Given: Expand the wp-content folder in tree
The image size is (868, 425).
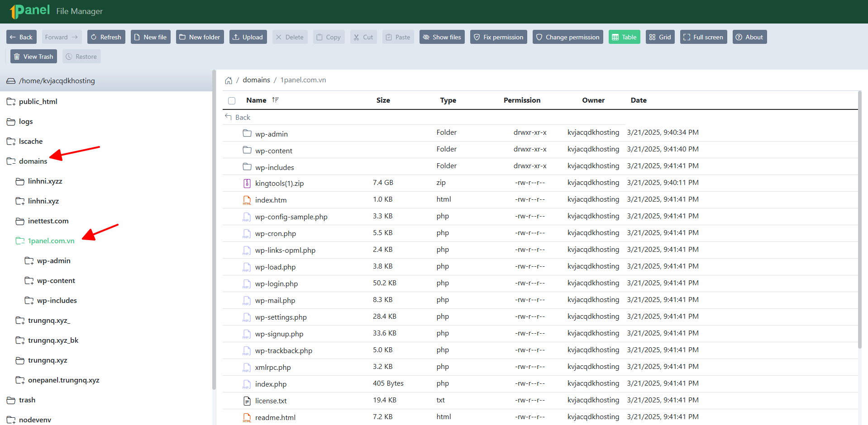Looking at the screenshot, I should 29,281.
